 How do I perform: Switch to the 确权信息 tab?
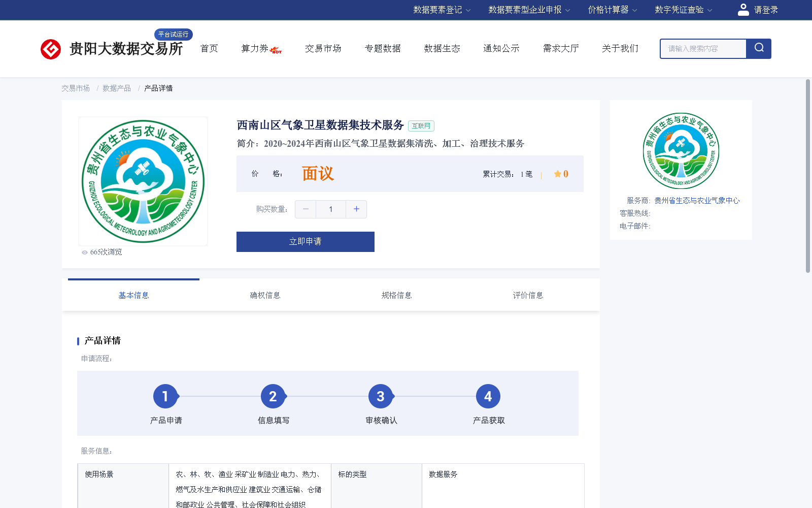[265, 295]
